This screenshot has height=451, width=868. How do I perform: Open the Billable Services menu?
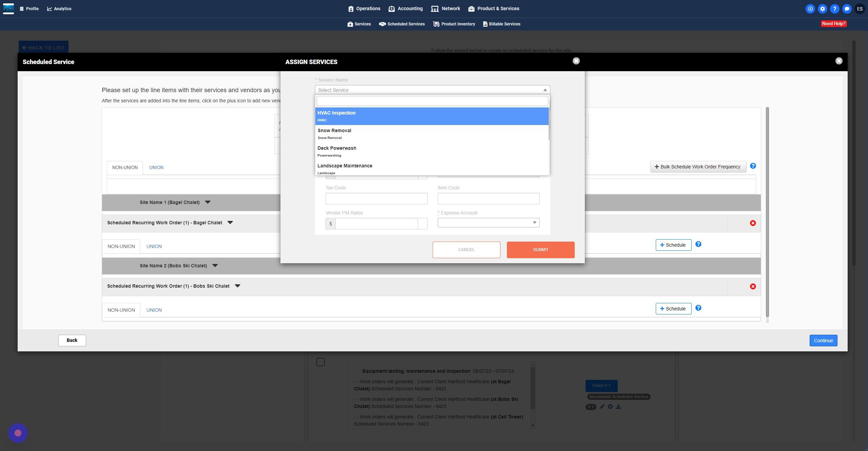click(x=501, y=24)
